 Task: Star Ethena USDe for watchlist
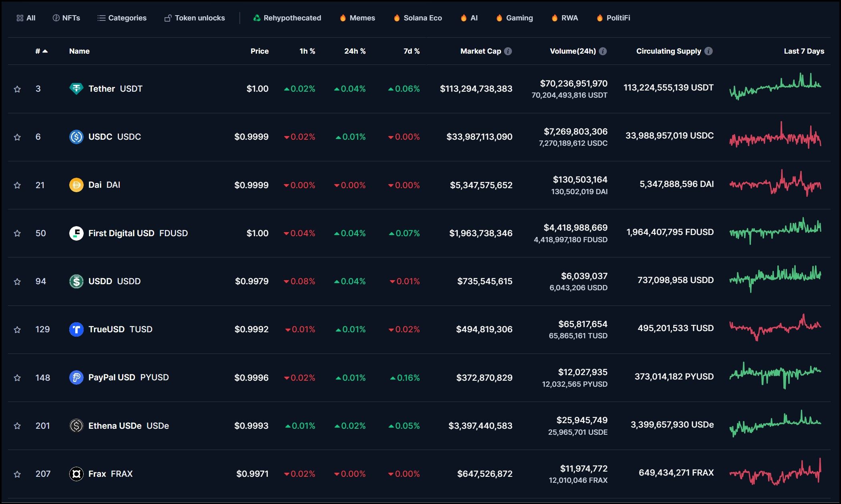[x=17, y=426]
